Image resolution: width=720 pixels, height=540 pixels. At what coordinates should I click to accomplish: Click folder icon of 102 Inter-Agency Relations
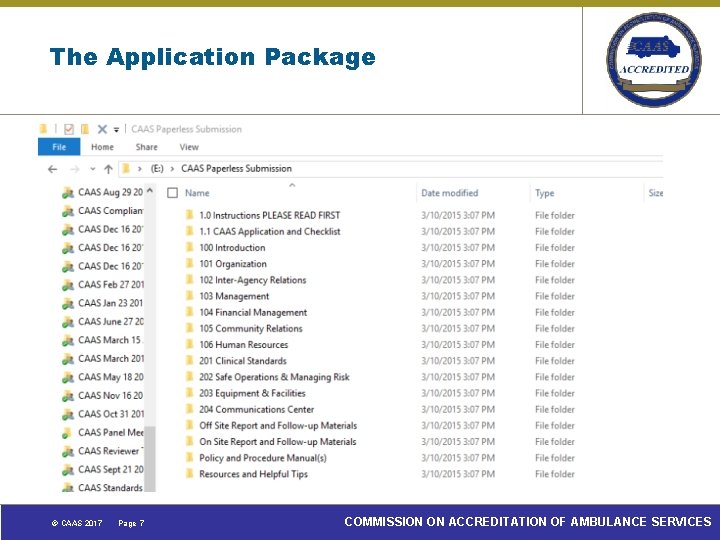[x=189, y=280]
